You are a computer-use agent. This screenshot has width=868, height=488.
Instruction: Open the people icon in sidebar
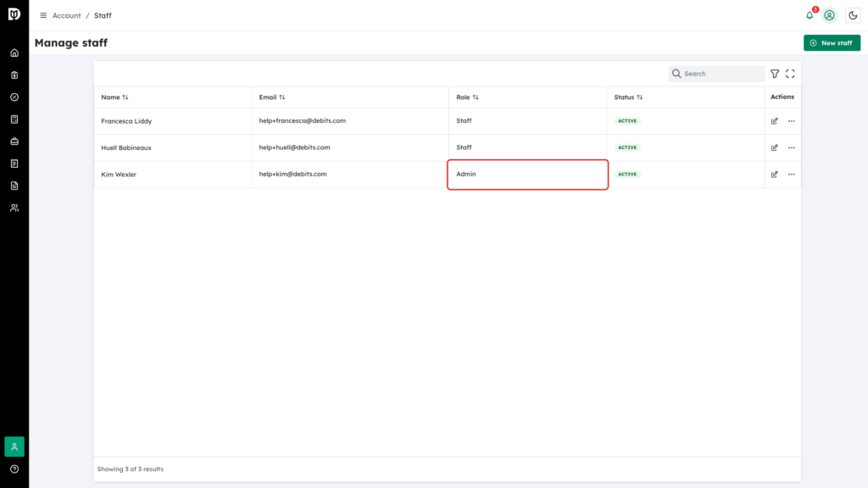pos(14,208)
